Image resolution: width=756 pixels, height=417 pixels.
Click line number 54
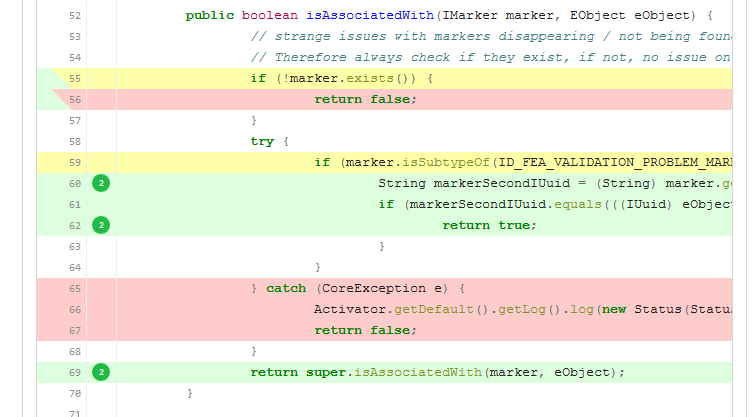tap(75, 57)
